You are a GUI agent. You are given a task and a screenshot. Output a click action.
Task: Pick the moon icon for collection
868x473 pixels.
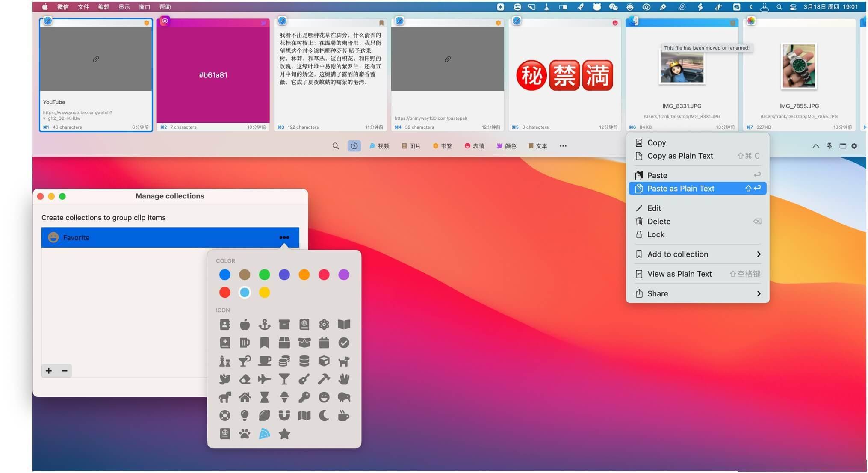click(x=324, y=416)
